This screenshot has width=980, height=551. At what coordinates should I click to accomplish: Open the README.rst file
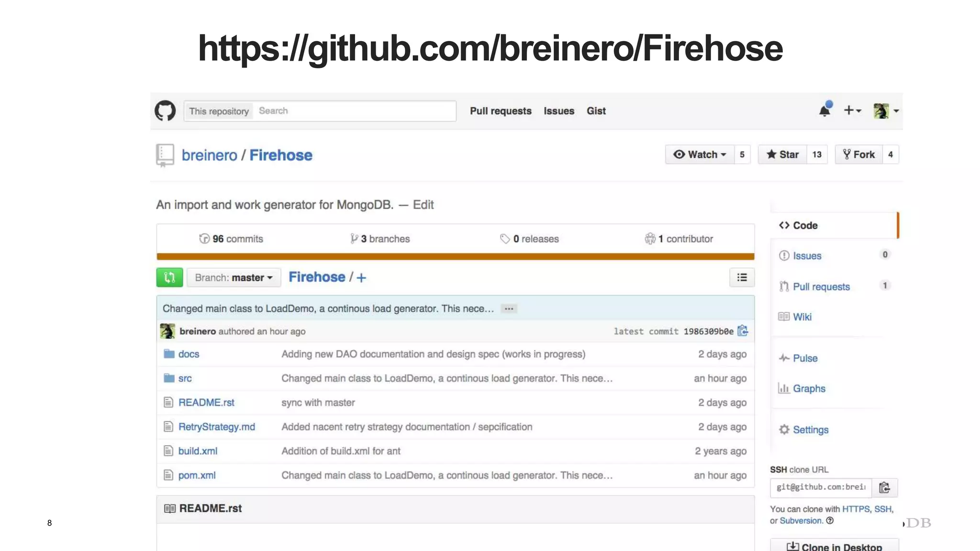206,402
